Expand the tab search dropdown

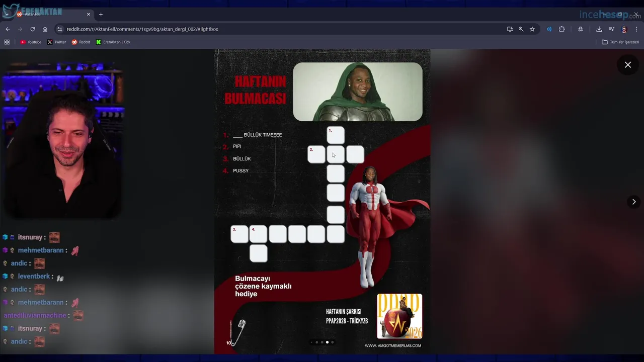tap(6, 14)
